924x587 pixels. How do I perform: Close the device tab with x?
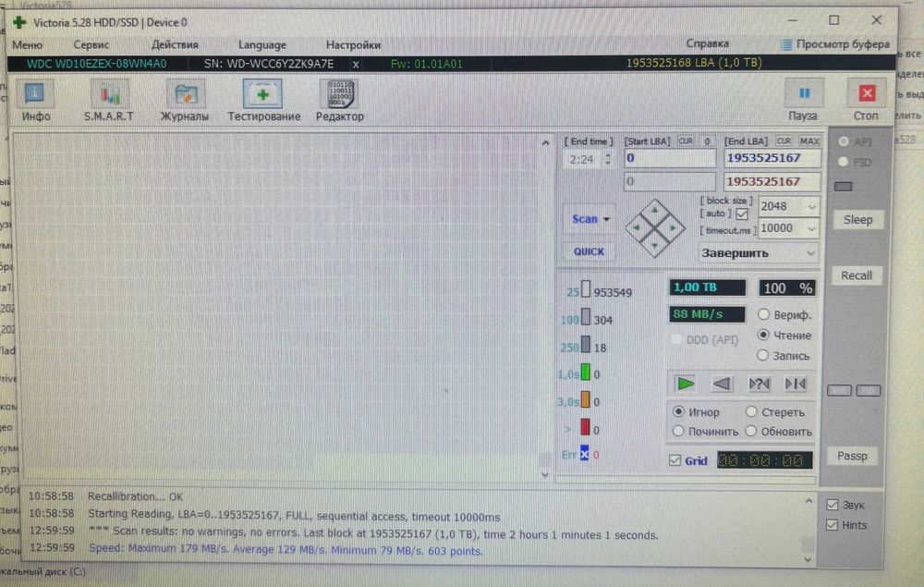click(356, 64)
